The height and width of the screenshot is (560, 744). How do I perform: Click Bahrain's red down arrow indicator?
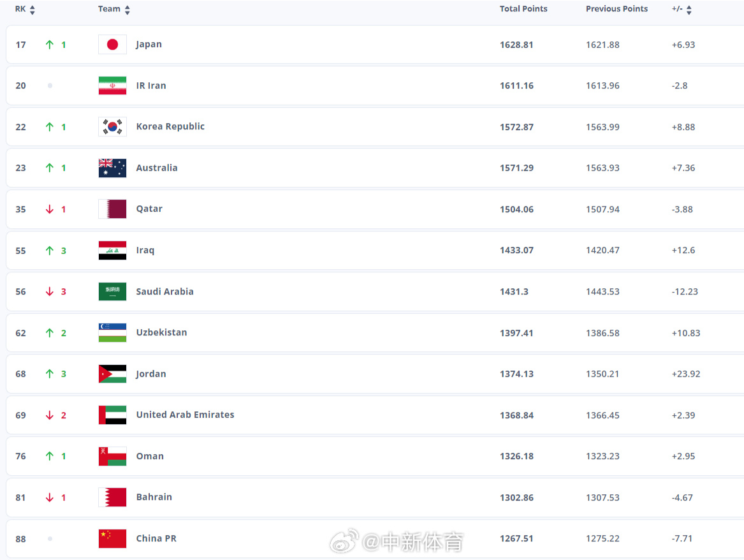(49, 497)
